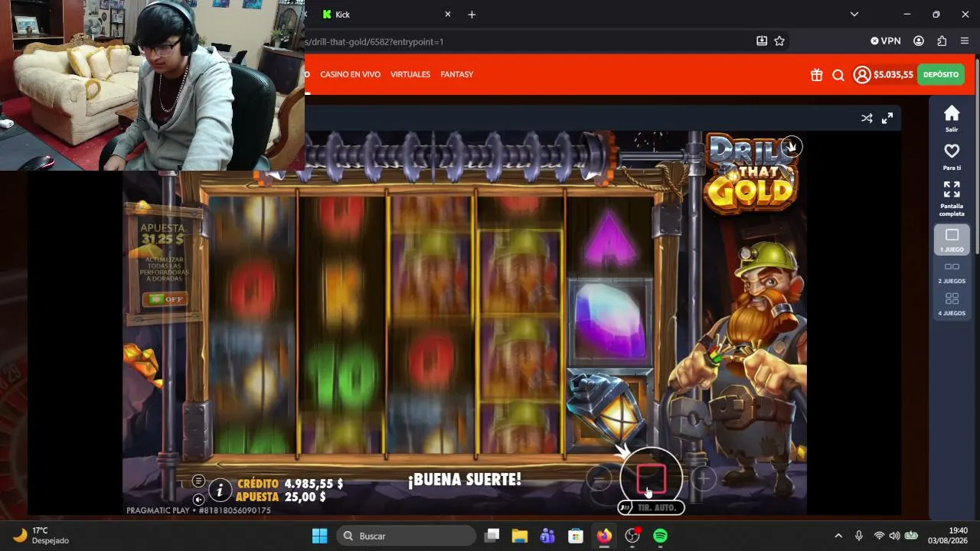
Task: Open the weather widget 17°C Despejado
Action: coord(42,536)
